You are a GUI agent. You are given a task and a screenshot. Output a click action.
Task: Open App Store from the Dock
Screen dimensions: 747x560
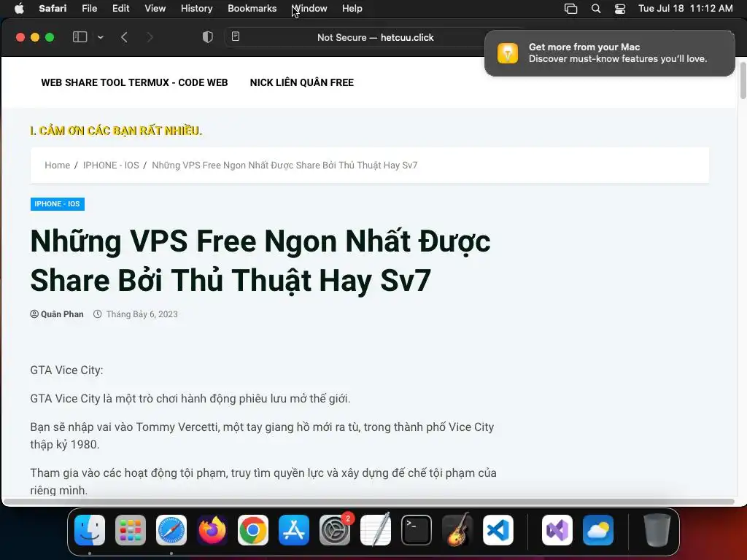point(294,530)
